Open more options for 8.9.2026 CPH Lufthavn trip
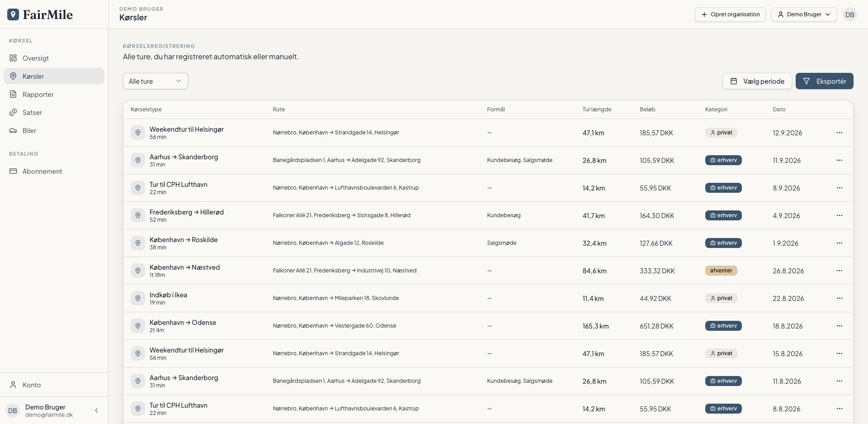This screenshot has width=868, height=424. tap(839, 188)
